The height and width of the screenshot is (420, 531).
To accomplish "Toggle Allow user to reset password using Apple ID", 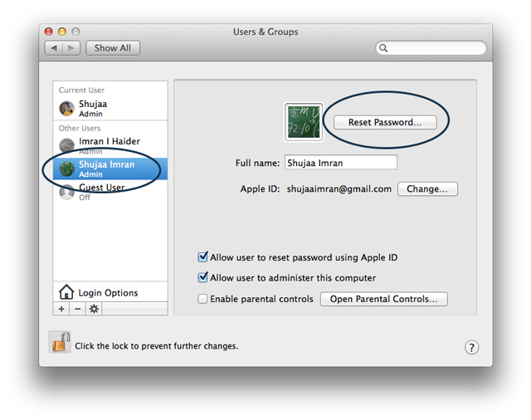I will click(x=202, y=257).
